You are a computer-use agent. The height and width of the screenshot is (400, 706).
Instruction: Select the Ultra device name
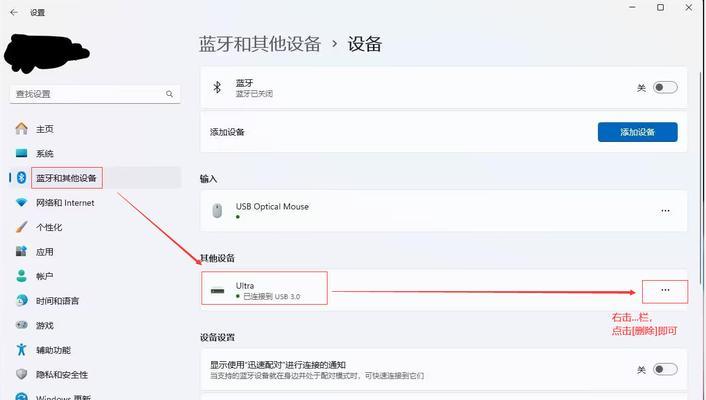pos(245,286)
